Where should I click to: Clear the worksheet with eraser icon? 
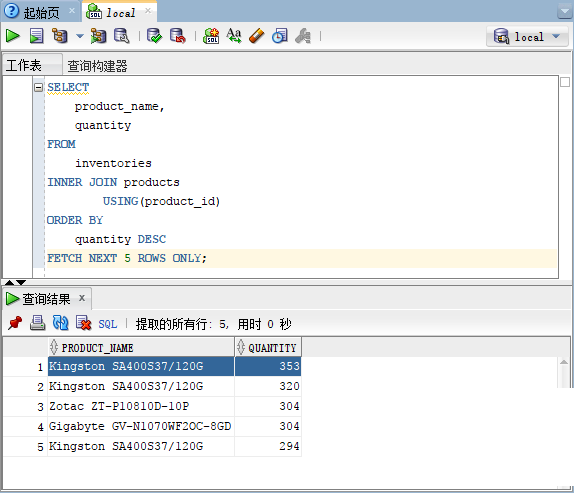click(x=256, y=36)
